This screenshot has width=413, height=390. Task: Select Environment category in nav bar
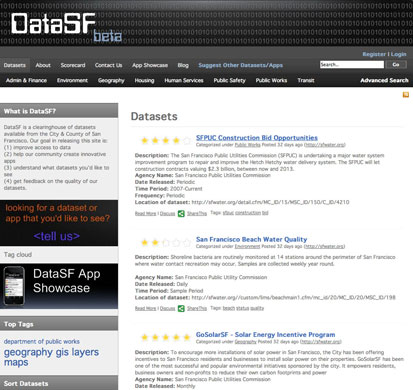point(72,80)
